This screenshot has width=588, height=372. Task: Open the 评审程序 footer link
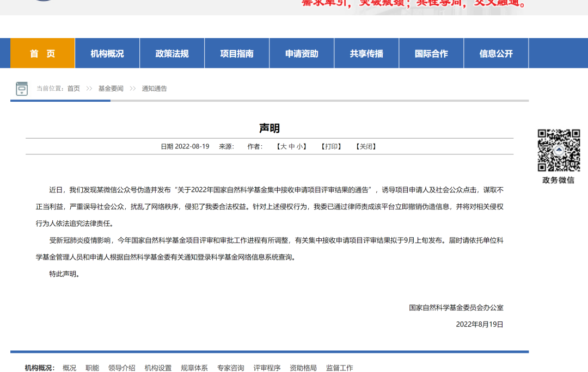267,368
